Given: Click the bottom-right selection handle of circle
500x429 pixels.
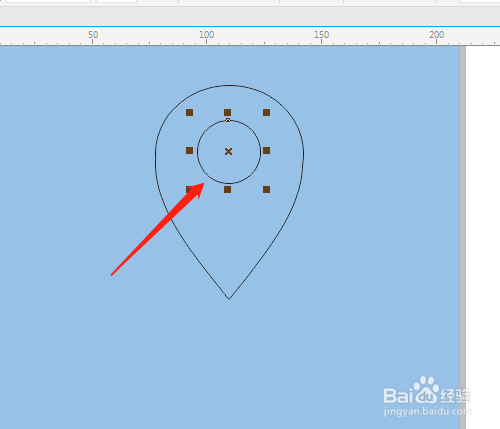Looking at the screenshot, I should click(x=266, y=190).
